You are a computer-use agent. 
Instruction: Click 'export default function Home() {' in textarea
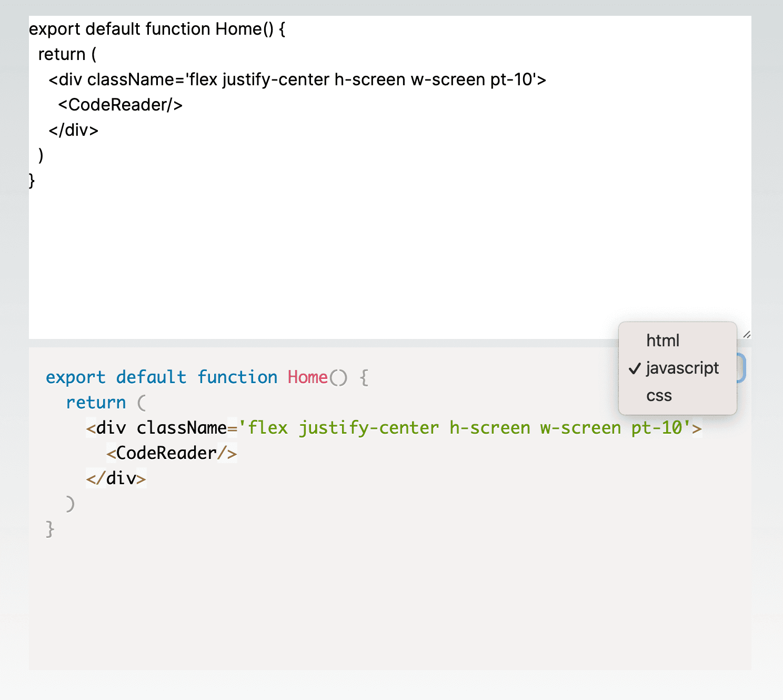click(x=157, y=29)
